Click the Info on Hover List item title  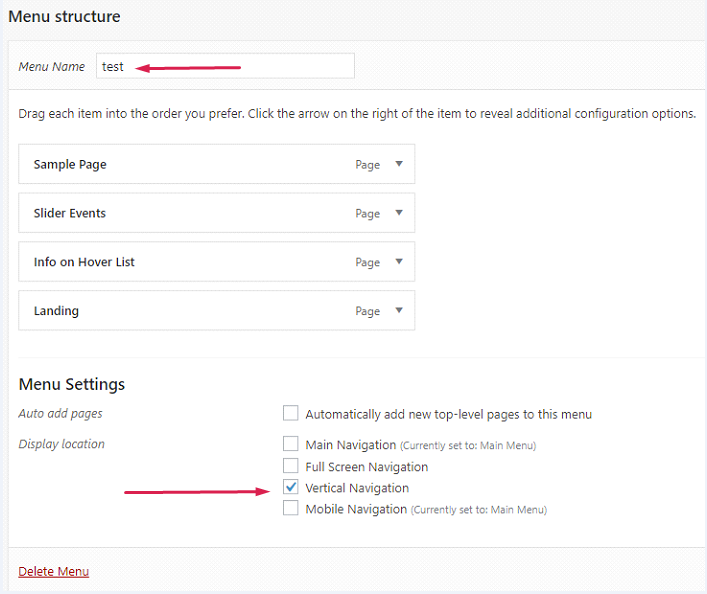coord(84,262)
